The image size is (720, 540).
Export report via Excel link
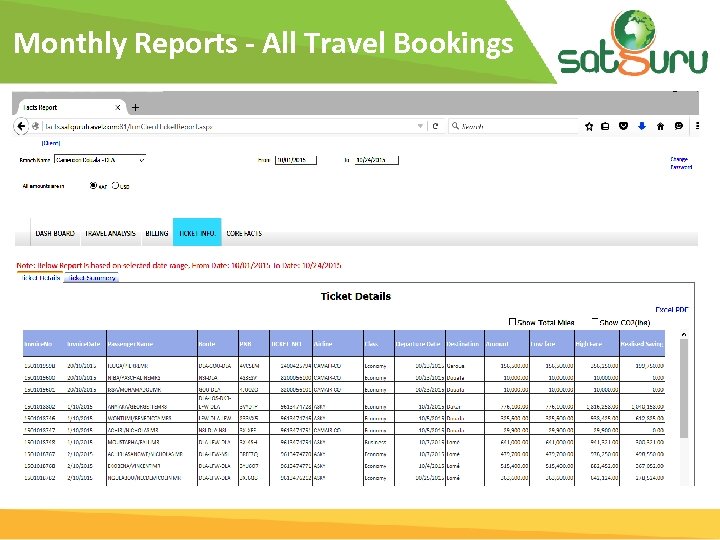664,309
